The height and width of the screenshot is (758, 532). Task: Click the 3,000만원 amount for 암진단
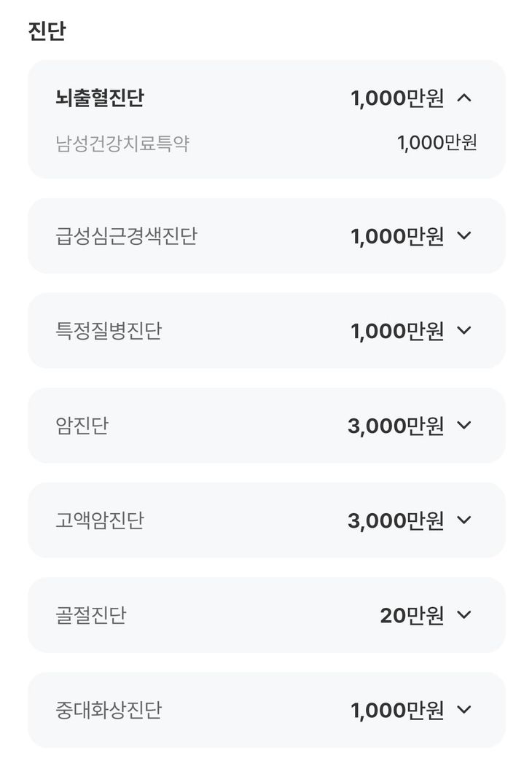pos(396,426)
